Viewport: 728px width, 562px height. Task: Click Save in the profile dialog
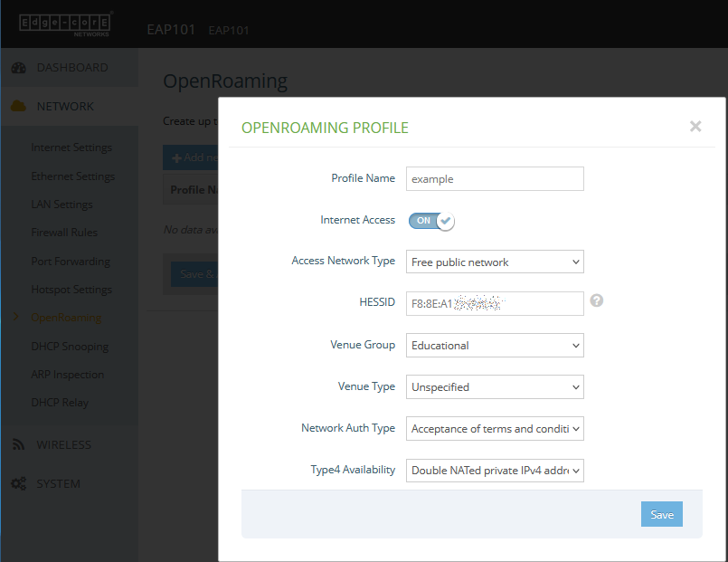click(x=662, y=514)
